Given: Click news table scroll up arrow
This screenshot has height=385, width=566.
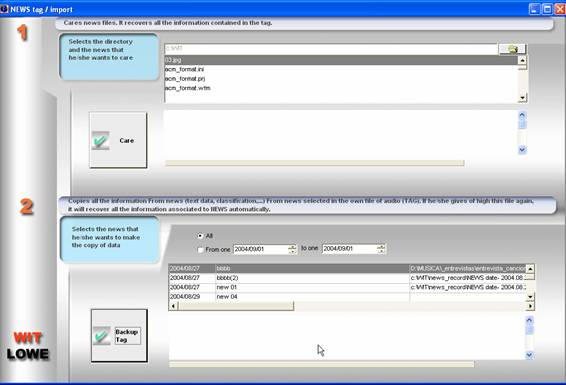Looking at the screenshot, I should pyautogui.click(x=530, y=269).
